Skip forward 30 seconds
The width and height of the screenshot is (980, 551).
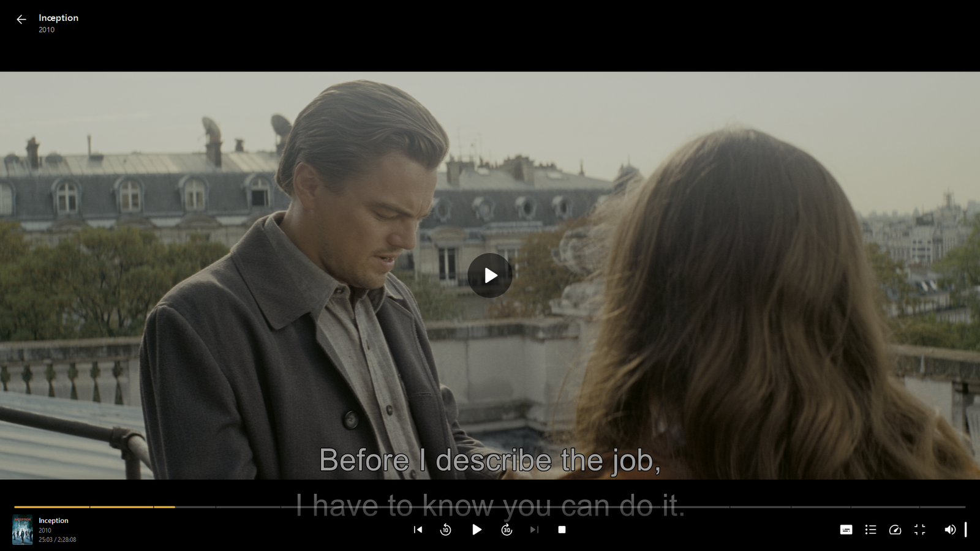[x=507, y=530]
